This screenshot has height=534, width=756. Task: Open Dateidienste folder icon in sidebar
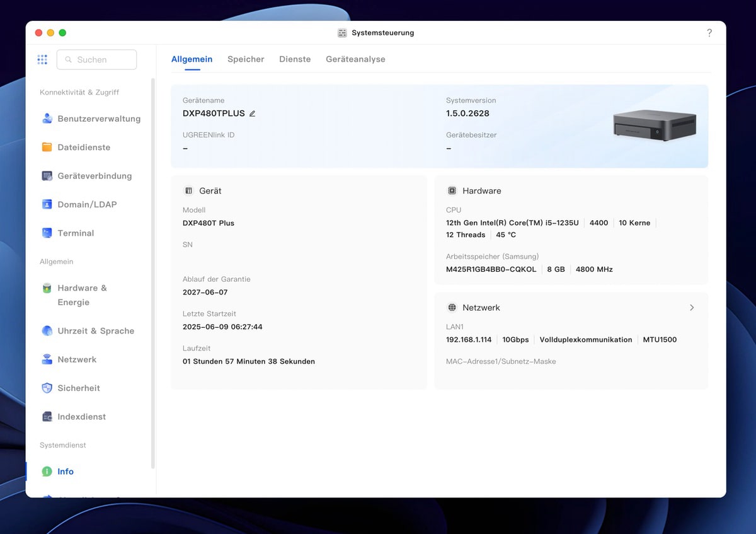point(47,147)
